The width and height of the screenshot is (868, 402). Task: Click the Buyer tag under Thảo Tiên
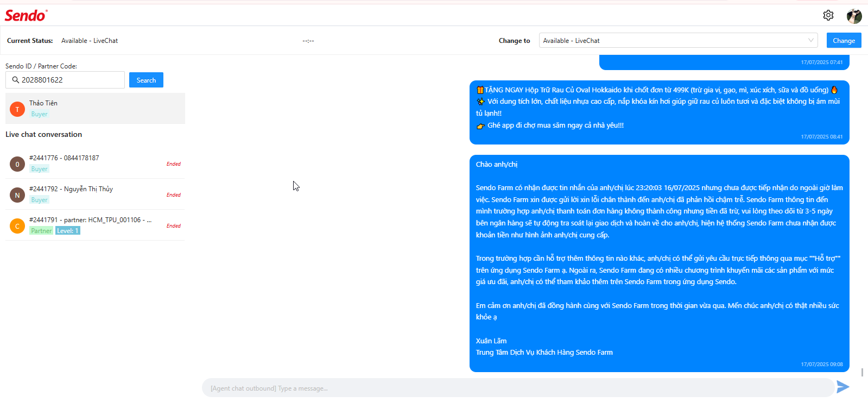point(39,114)
